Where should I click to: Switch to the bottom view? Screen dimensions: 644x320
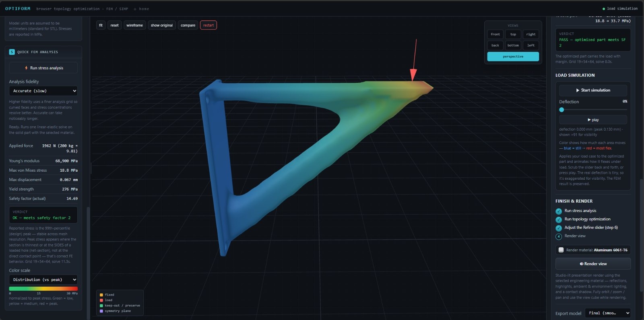click(513, 45)
